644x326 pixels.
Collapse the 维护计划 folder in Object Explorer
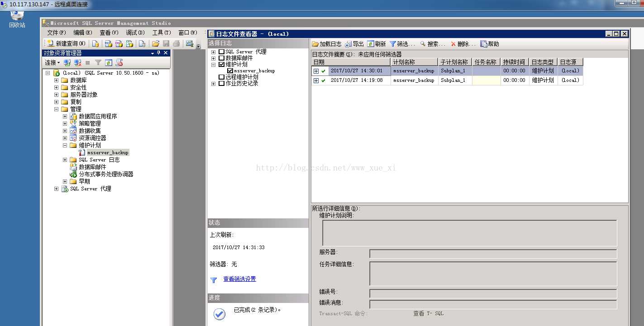point(65,145)
